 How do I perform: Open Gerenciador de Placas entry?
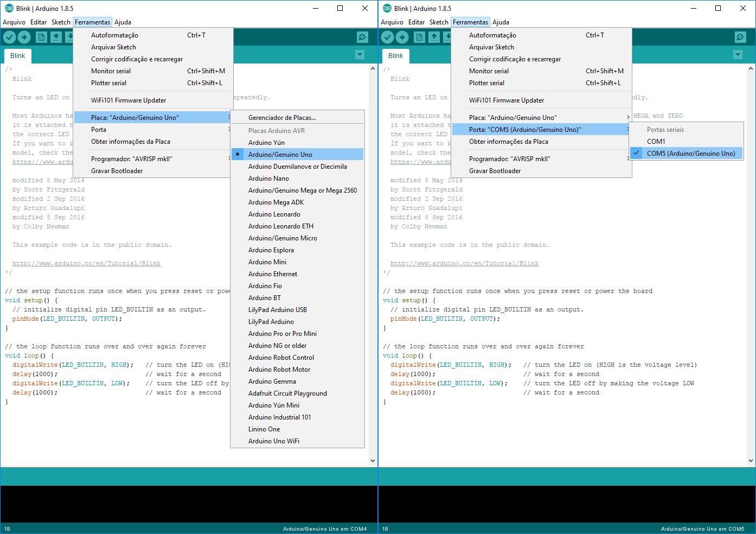(x=297, y=118)
